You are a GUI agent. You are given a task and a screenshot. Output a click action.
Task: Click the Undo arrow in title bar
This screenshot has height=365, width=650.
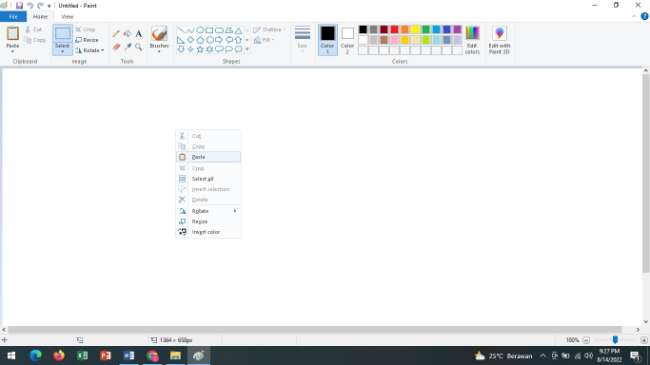click(x=30, y=5)
